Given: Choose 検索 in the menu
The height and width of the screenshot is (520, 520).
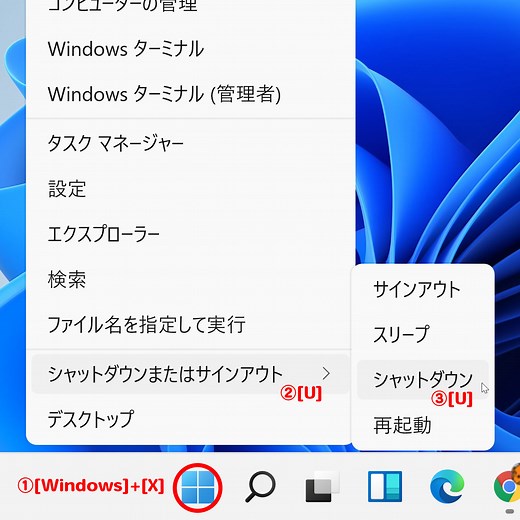Looking at the screenshot, I should click(190, 279).
